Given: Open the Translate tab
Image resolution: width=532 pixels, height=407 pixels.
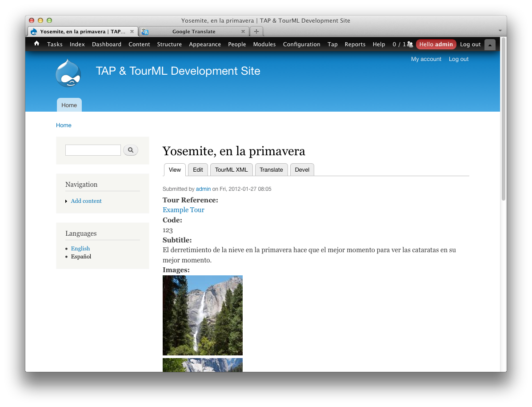Looking at the screenshot, I should 271,170.
